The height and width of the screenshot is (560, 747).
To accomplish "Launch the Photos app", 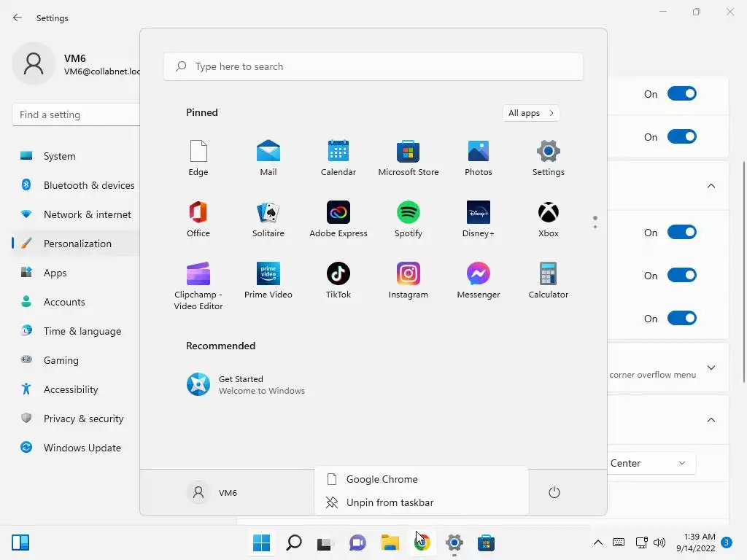I will 479,158.
